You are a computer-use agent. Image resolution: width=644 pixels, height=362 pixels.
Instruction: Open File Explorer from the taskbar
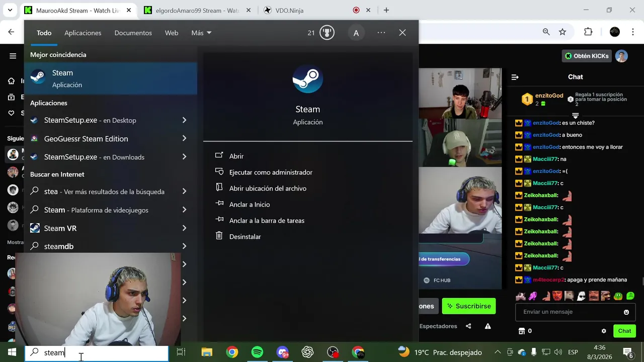tap(207, 352)
